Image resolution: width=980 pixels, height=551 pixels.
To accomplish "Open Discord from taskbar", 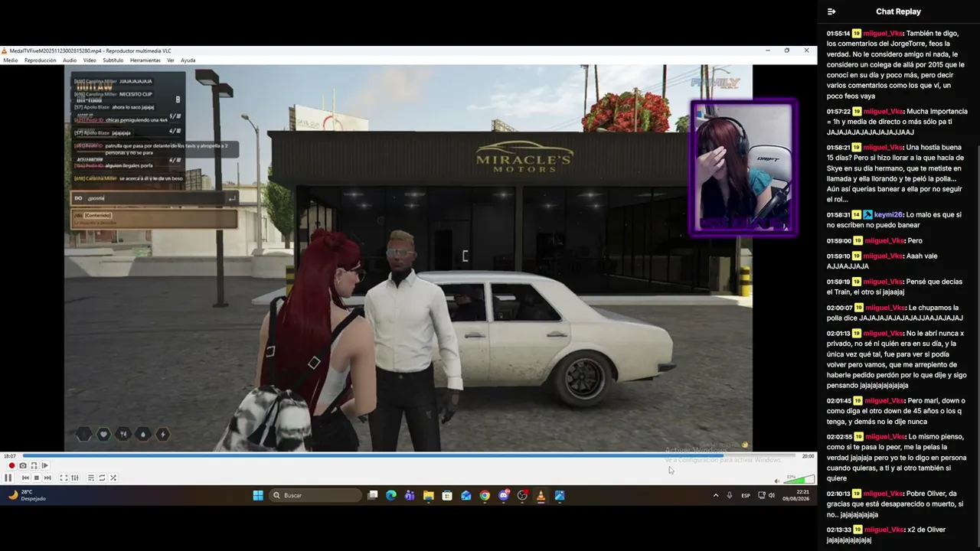I will pyautogui.click(x=504, y=495).
